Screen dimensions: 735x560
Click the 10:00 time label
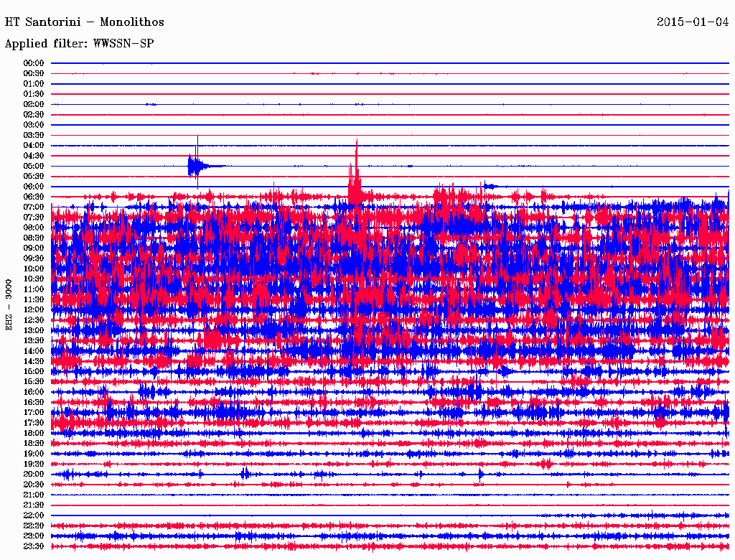pyautogui.click(x=33, y=269)
